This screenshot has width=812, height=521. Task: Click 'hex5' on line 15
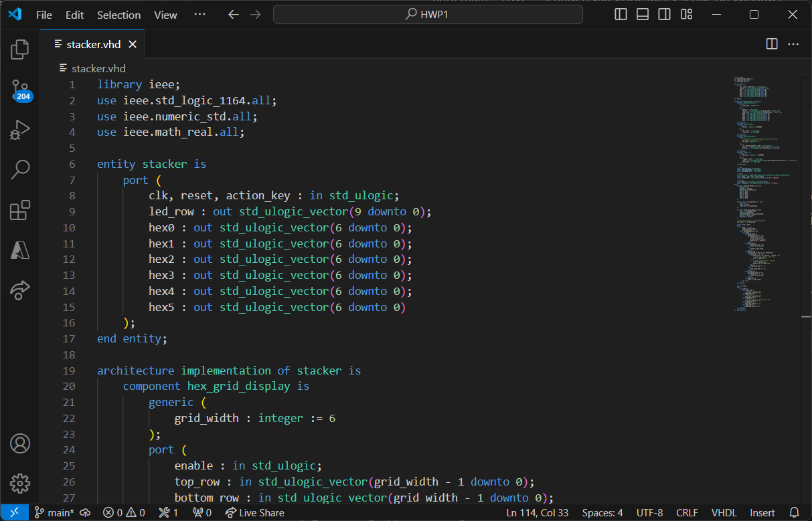[x=161, y=307]
